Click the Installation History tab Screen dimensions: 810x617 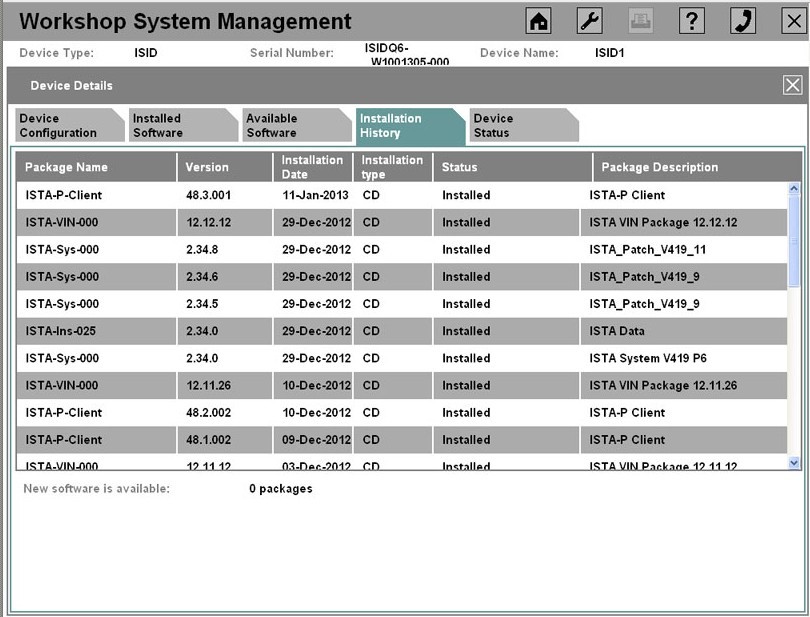coord(404,126)
